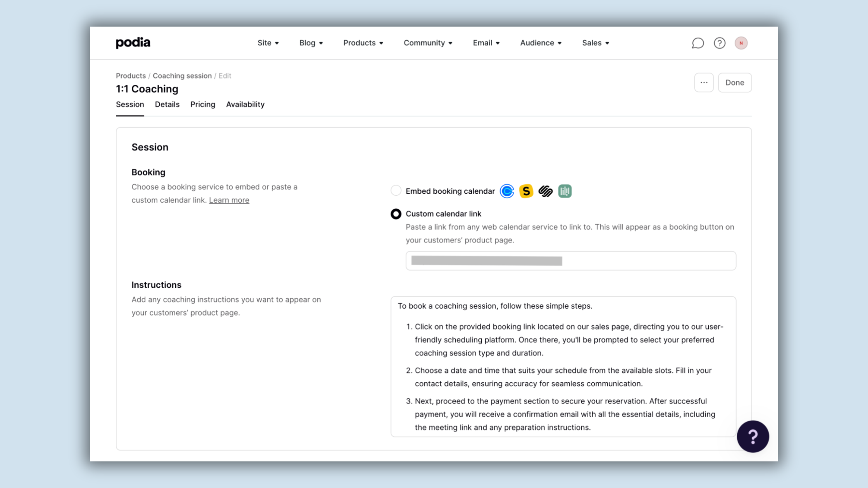Choose the SavvyCal scheduling icon

click(526, 191)
